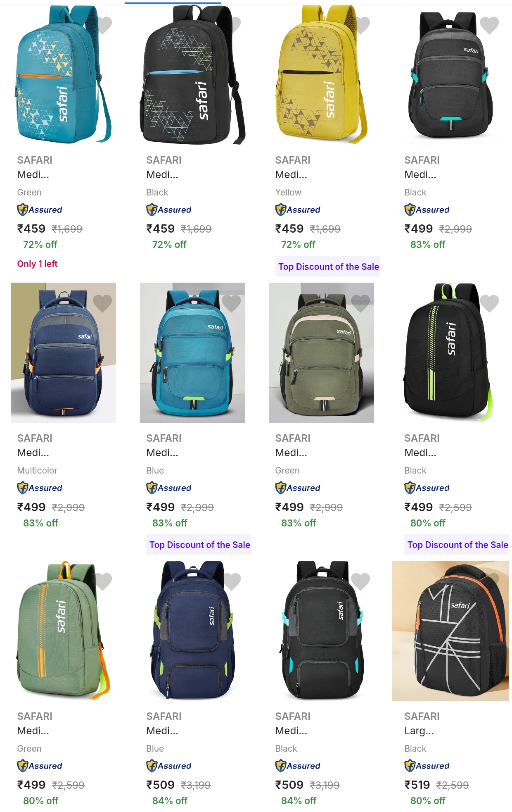Open black triangle-pattern Safari backpack image
512x812 pixels.
(x=192, y=75)
